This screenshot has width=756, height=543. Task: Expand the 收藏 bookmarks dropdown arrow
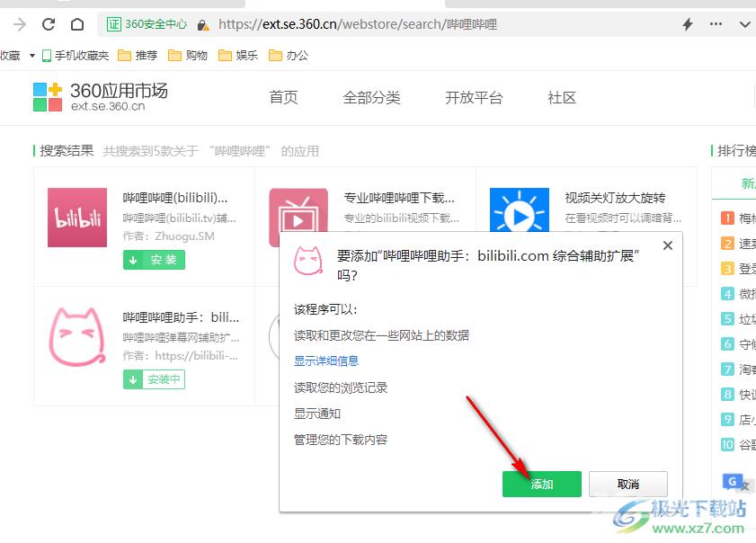[x=32, y=56]
